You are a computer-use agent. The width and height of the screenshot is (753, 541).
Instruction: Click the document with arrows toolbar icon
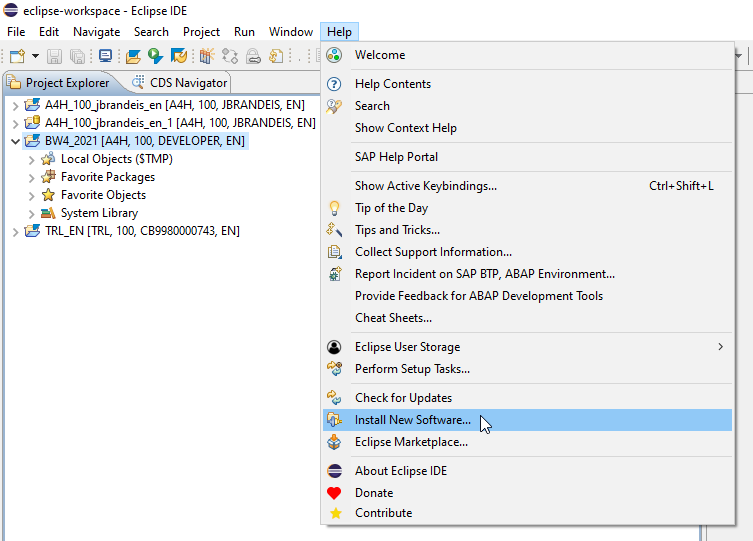pyautogui.click(x=276, y=56)
